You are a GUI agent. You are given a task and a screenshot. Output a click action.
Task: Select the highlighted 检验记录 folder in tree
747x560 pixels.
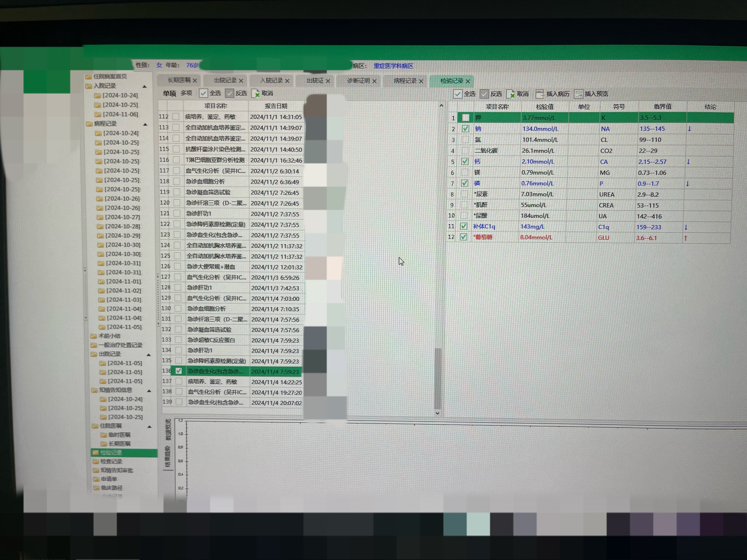[x=124, y=452]
